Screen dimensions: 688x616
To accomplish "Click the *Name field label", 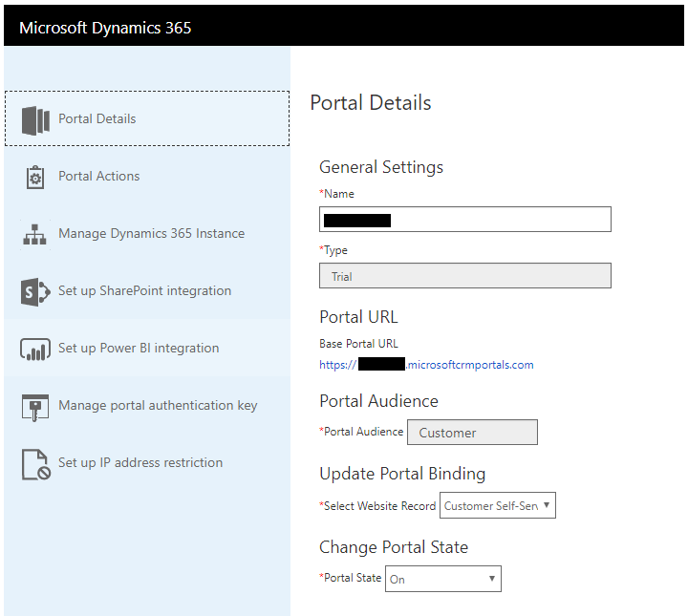I will coord(337,194).
